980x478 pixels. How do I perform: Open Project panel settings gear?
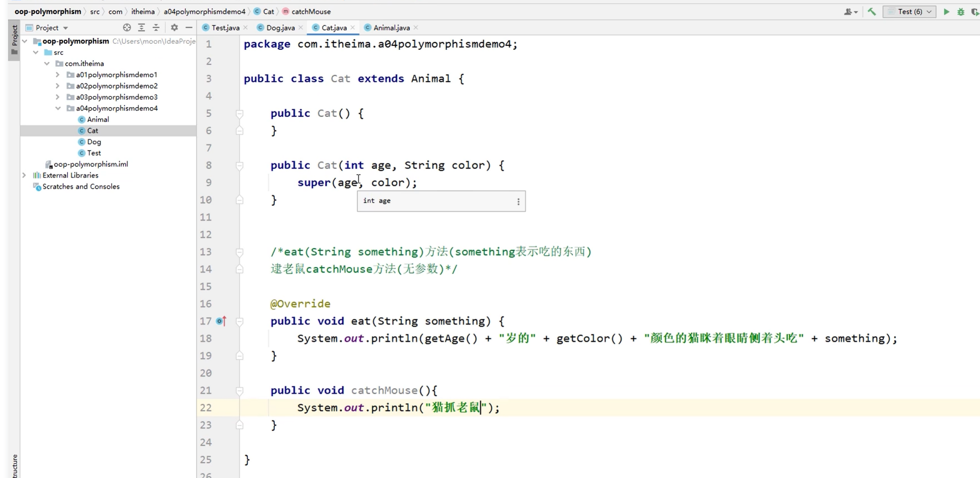(174, 27)
